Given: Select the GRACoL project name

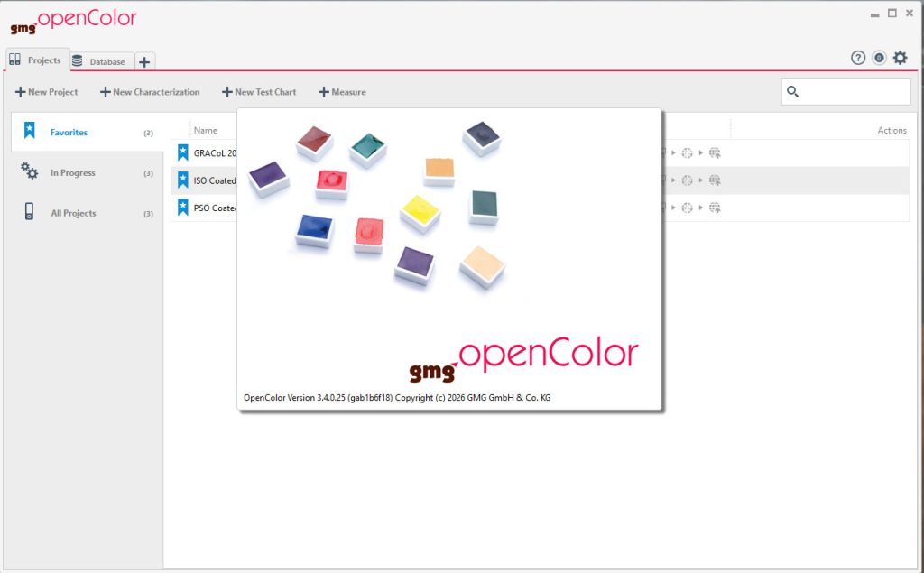Looking at the screenshot, I should 215,153.
